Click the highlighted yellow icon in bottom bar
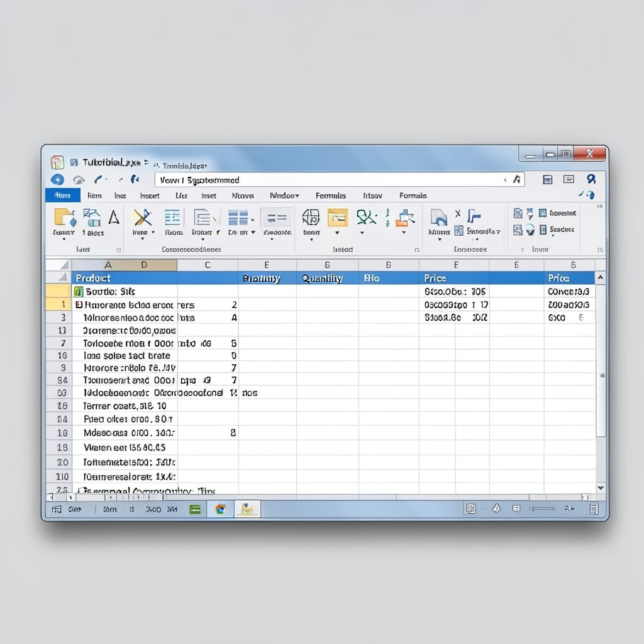This screenshot has width=644, height=644. pos(247,509)
